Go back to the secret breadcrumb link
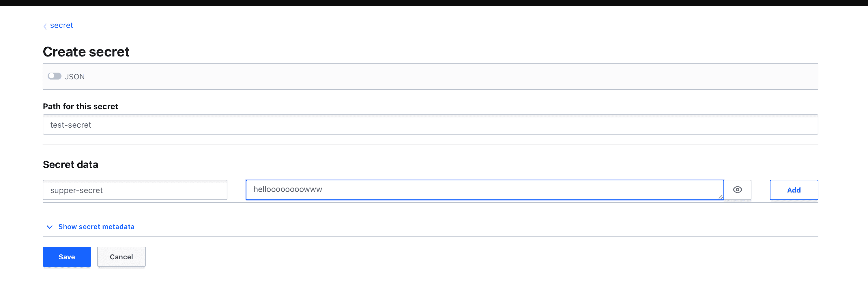The image size is (868, 306). coord(61,25)
